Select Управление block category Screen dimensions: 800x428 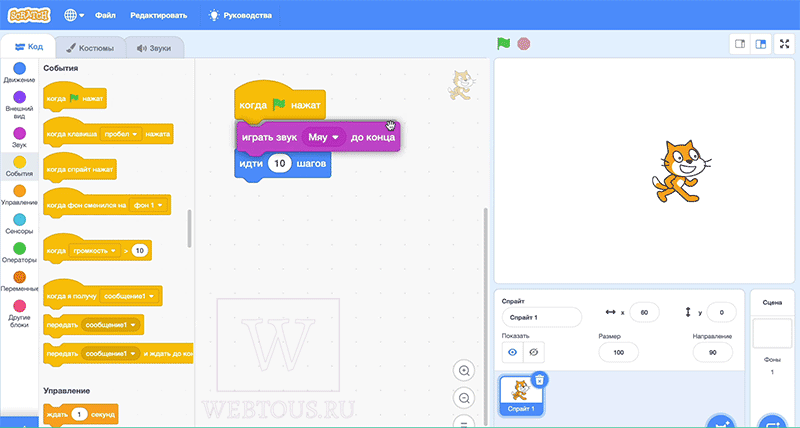tap(19, 195)
